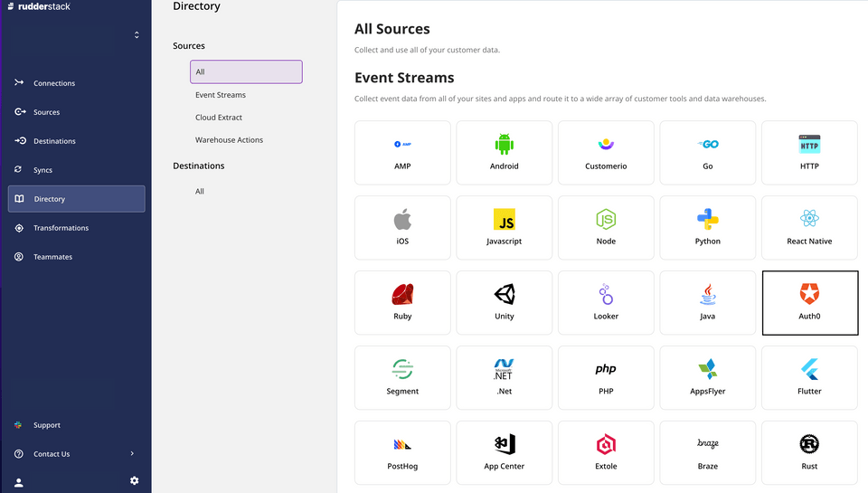Select All under Destinations
Viewport: 868px width, 493px height.
[199, 191]
